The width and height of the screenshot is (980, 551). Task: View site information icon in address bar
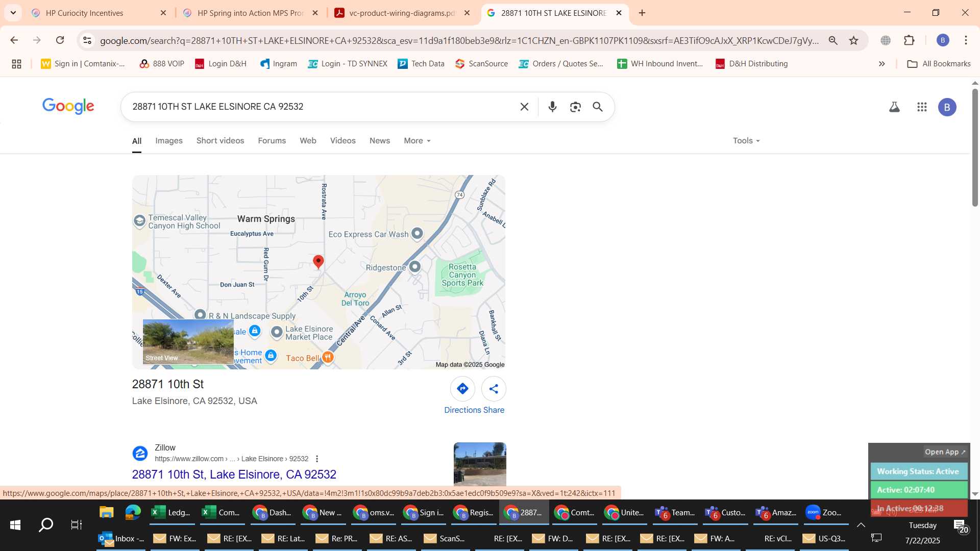[x=87, y=40]
